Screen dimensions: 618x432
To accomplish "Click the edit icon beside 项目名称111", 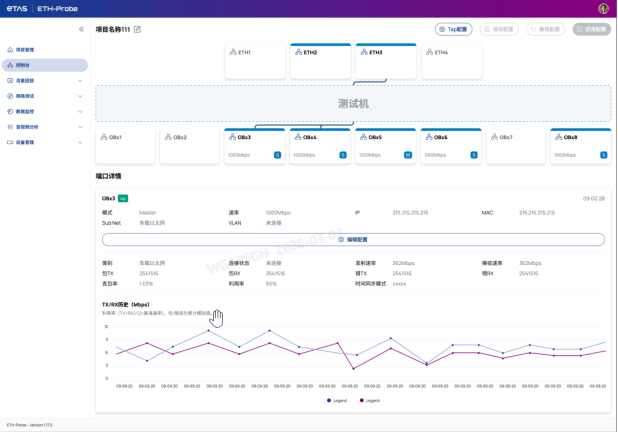I will [137, 29].
